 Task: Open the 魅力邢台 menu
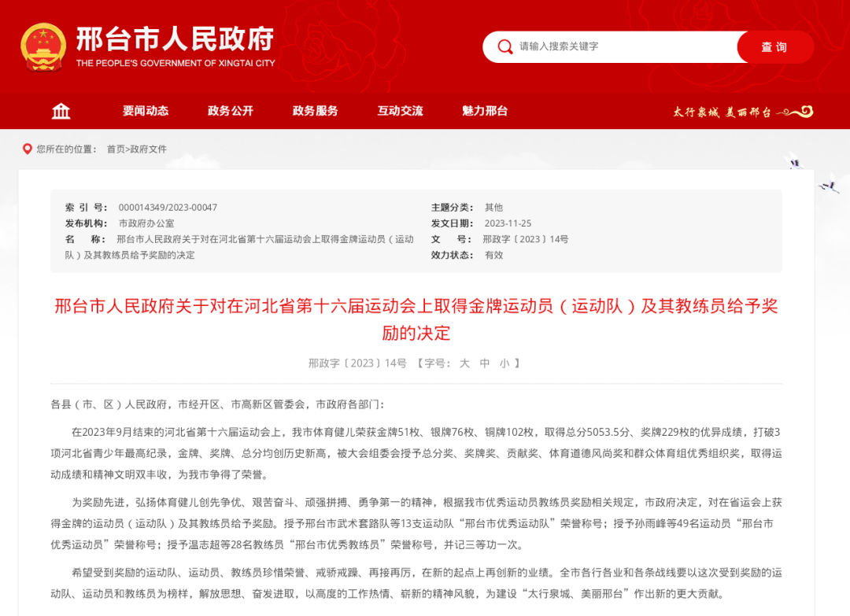(x=485, y=111)
